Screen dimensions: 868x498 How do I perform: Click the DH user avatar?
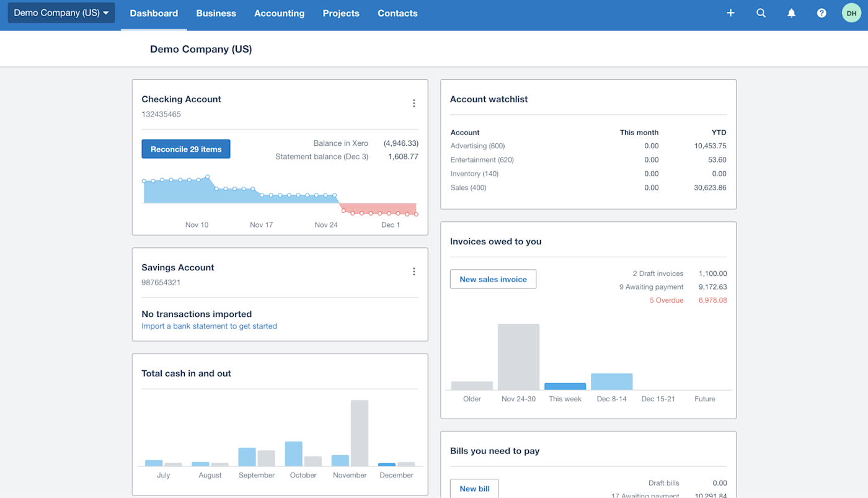[851, 12]
